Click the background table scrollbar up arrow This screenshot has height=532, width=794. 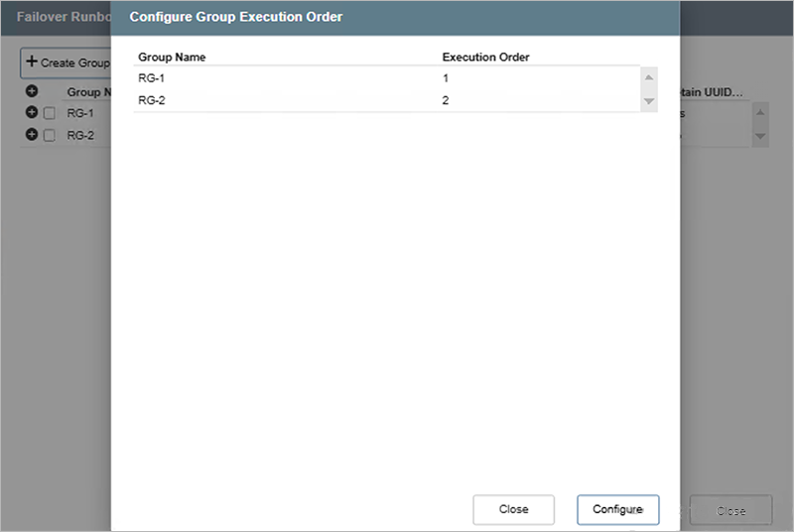[x=760, y=112]
